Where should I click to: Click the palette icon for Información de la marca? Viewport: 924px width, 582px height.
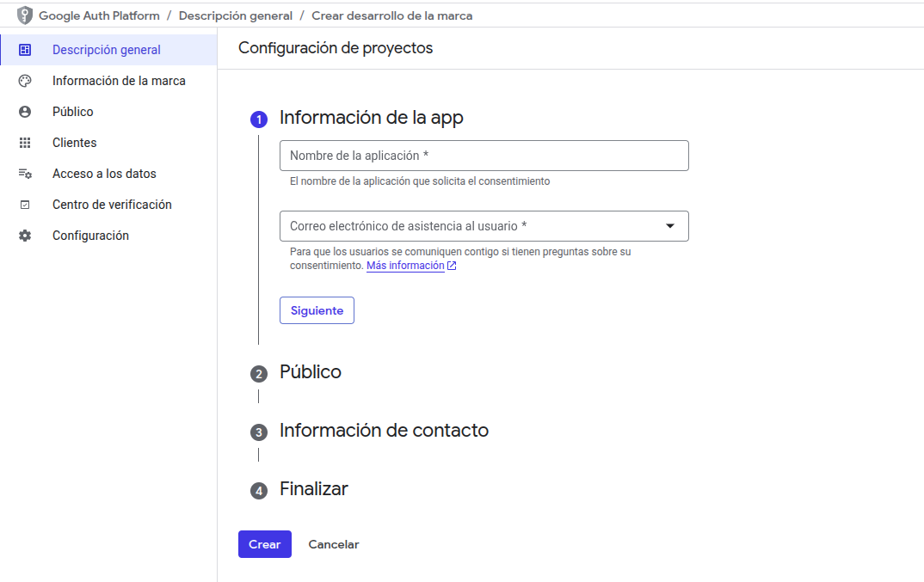pos(25,81)
